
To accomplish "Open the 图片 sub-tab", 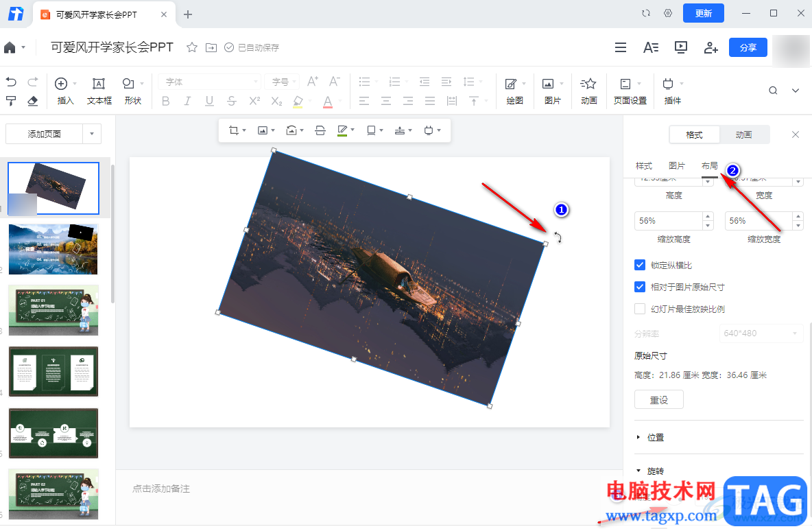I will 677,166.
